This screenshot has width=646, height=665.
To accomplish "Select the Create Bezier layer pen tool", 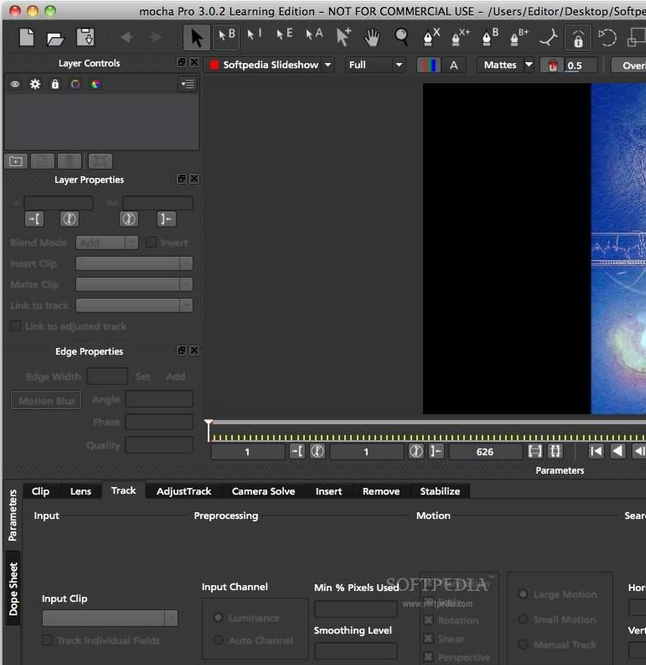I will [x=490, y=37].
